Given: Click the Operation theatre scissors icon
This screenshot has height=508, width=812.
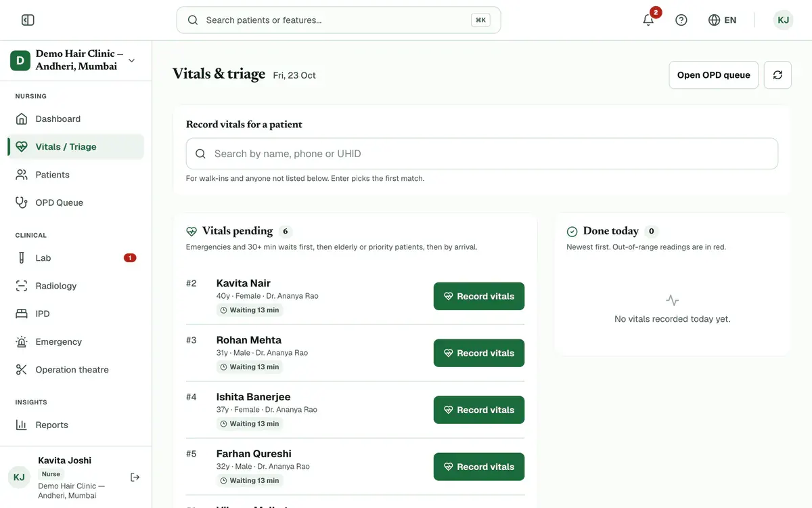Looking at the screenshot, I should [22, 370].
